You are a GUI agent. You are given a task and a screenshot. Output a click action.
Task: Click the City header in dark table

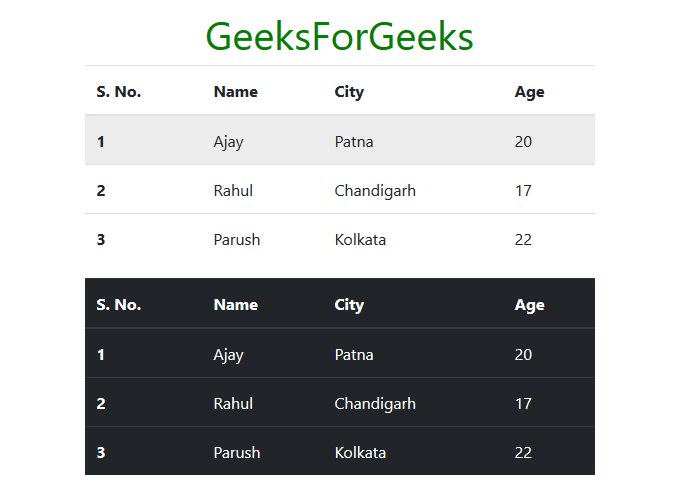349,305
